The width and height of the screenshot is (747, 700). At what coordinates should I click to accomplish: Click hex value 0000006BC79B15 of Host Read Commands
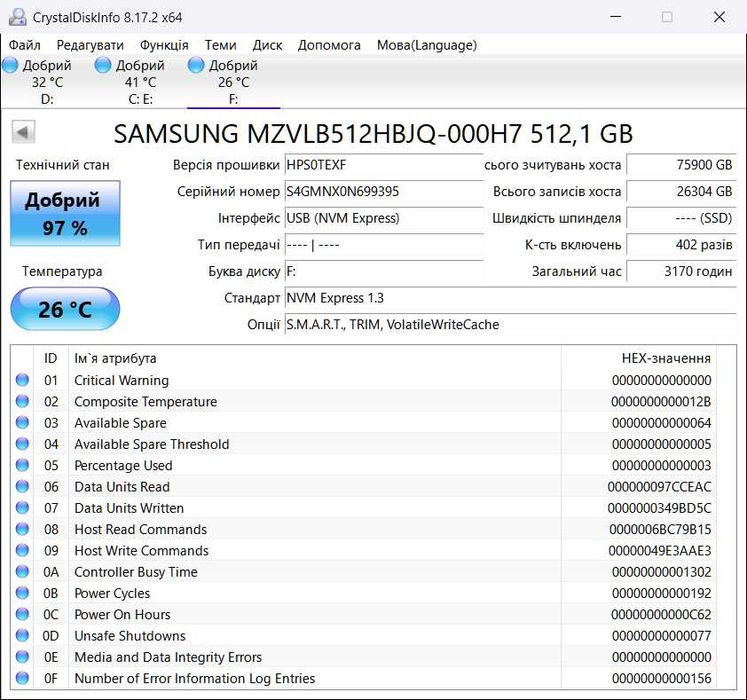click(x=660, y=529)
